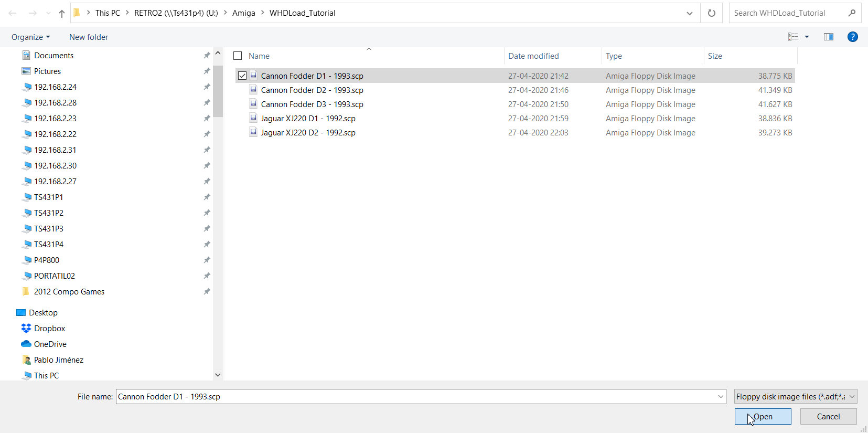Open the help question mark icon
Screen dimensions: 868x433
pos(853,37)
